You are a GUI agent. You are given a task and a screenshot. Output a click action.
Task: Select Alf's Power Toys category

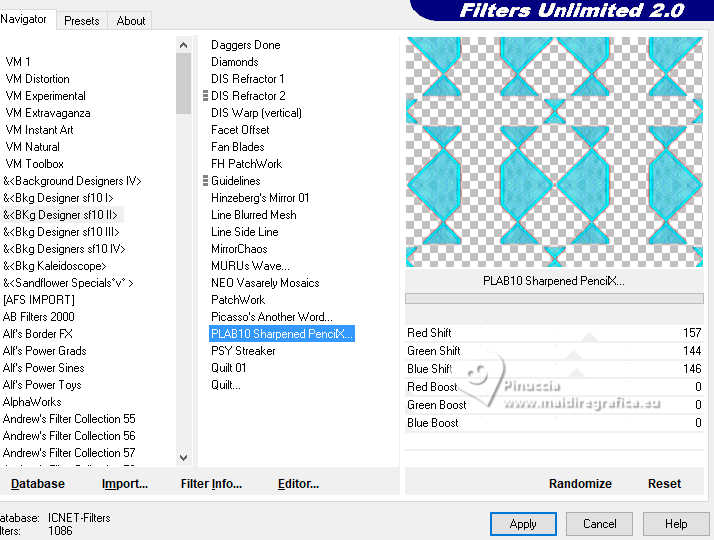click(42, 385)
